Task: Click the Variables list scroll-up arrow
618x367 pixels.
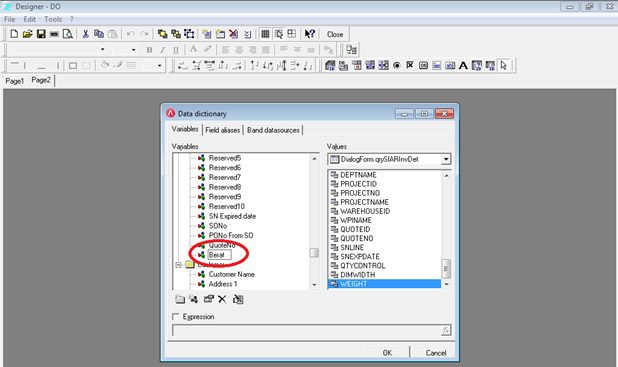Action: point(314,158)
